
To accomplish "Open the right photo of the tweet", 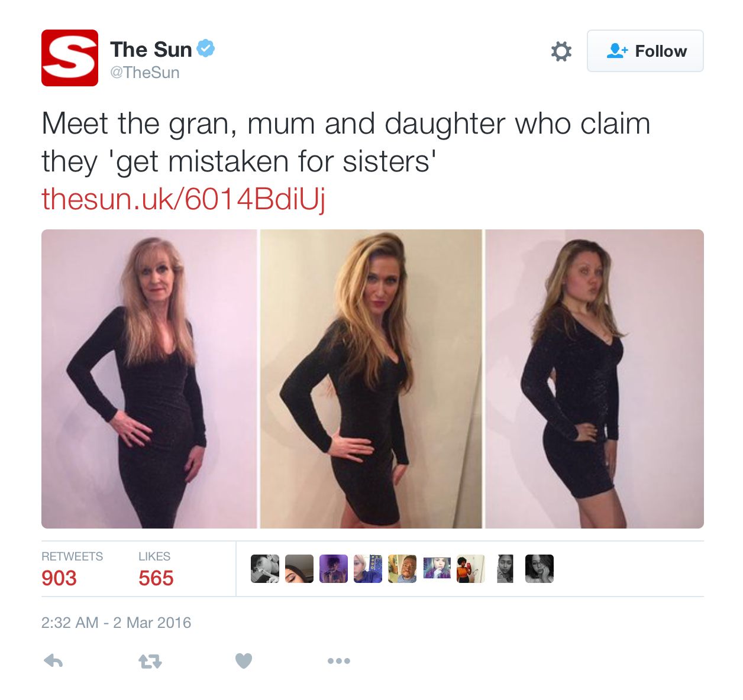I will (x=595, y=379).
